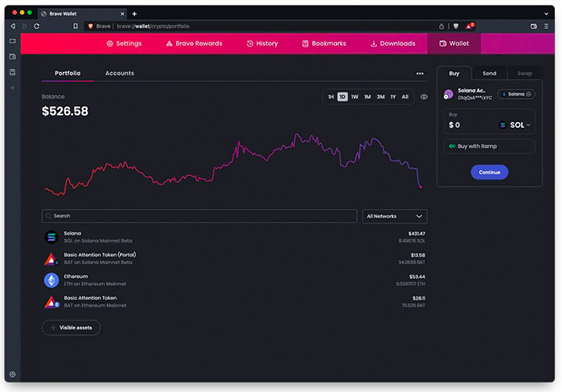Add a sidebar item with plus icon

13,88
